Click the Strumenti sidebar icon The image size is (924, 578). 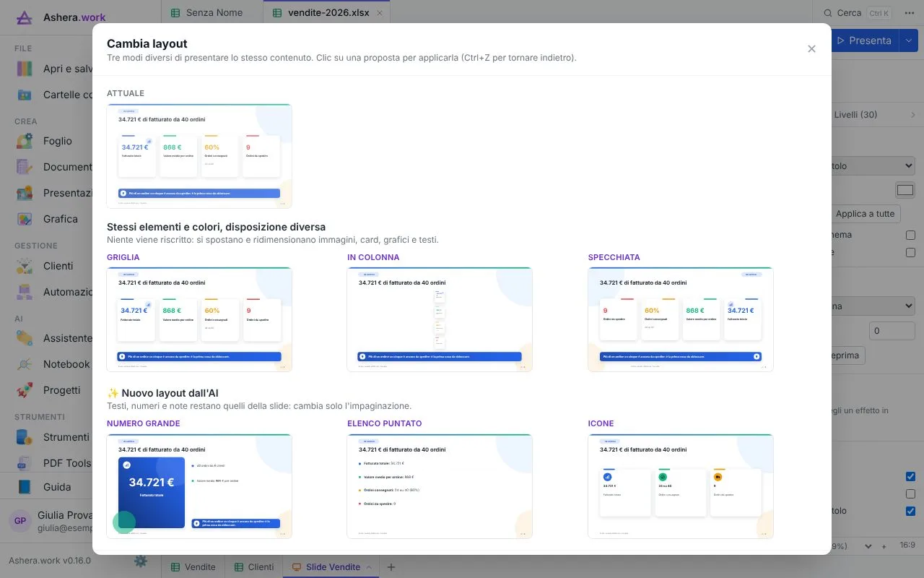click(25, 437)
